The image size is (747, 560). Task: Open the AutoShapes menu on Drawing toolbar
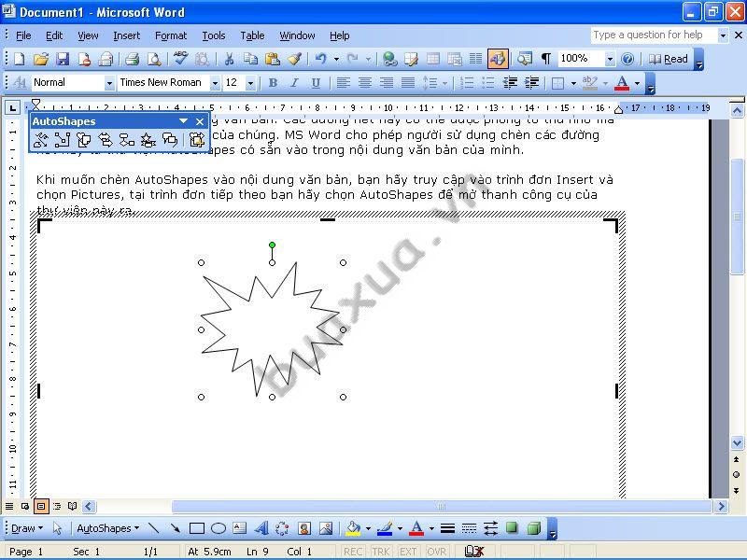pos(107,528)
